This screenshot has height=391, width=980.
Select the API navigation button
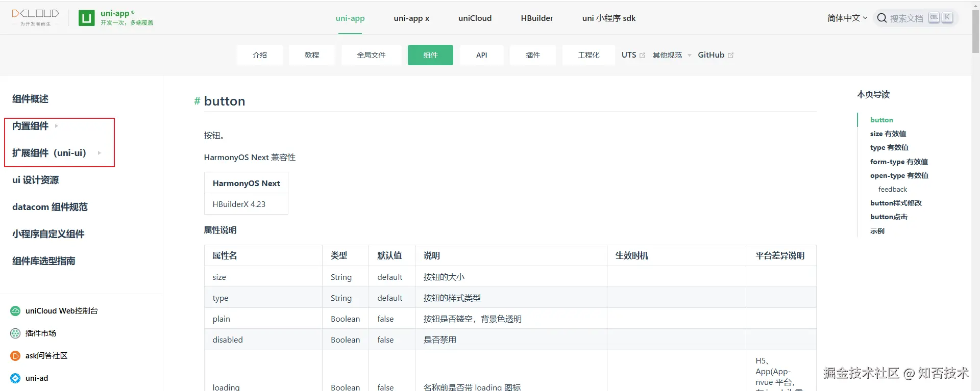click(481, 55)
